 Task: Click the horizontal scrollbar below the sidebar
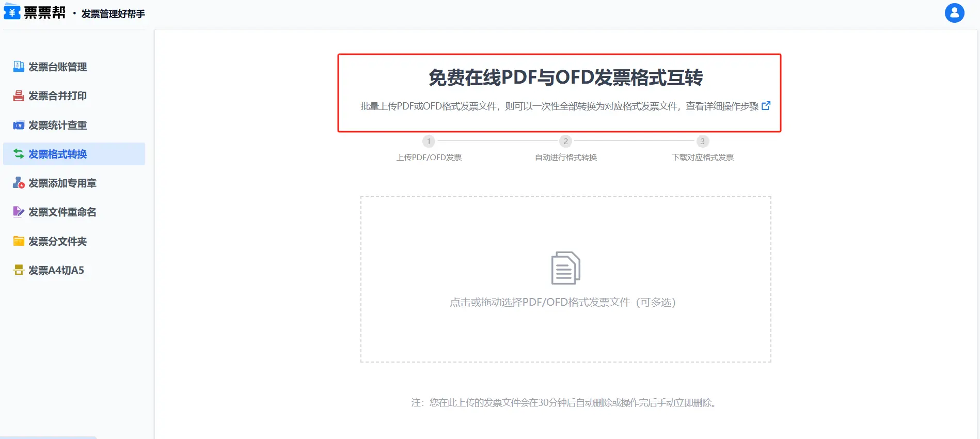(x=49, y=437)
